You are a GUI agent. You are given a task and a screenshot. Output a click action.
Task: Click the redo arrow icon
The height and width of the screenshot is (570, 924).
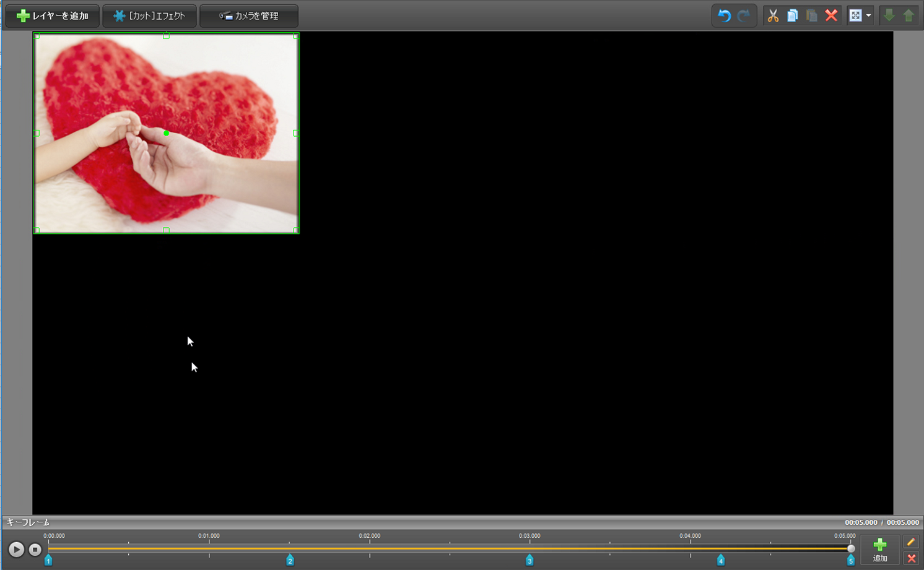[x=744, y=16]
